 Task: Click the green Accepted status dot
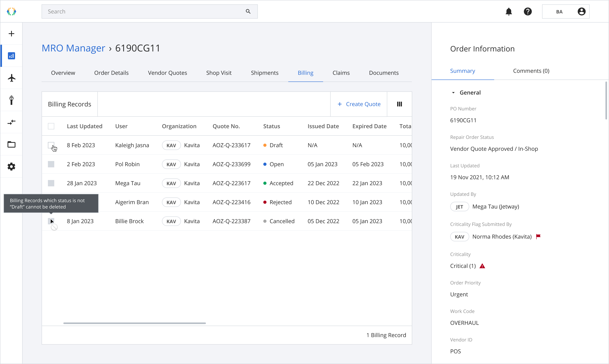pos(265,183)
